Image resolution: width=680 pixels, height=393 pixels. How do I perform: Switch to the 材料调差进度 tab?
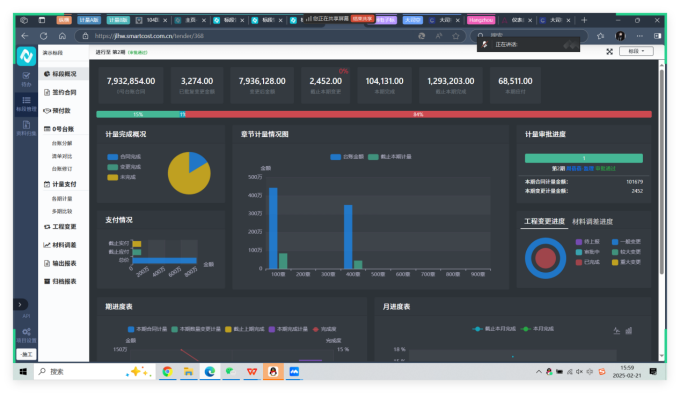tap(592, 222)
